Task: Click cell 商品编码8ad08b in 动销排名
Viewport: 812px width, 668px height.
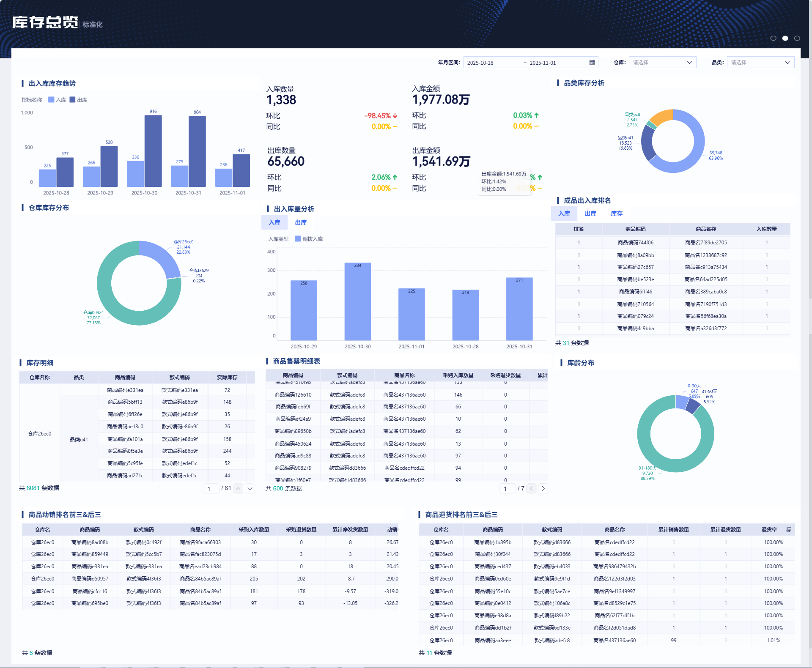Action: [x=90, y=542]
